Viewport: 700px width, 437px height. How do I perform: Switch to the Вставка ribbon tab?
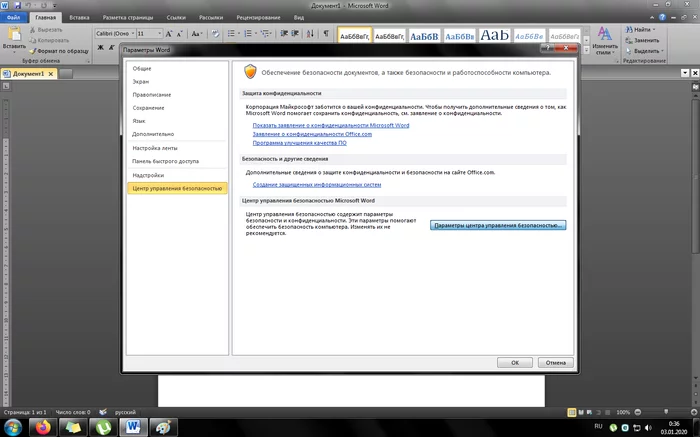(79, 17)
